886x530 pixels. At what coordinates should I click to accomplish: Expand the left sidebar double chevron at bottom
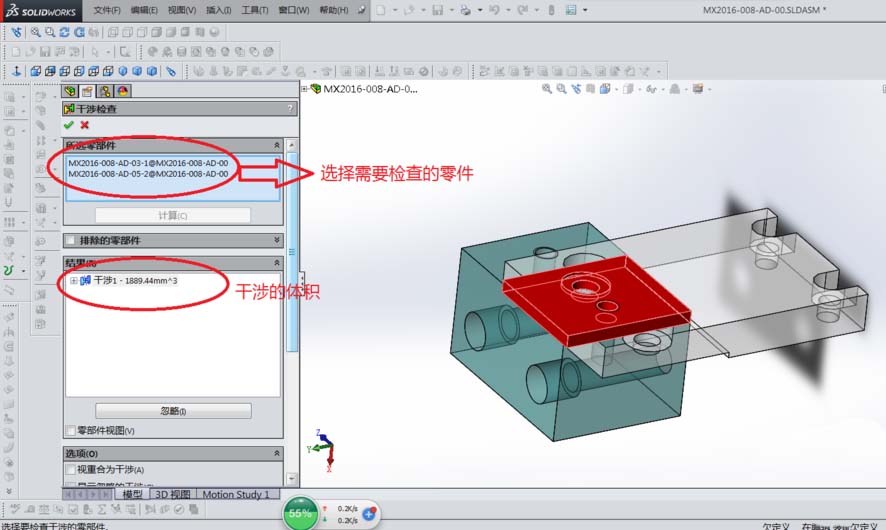8,492
